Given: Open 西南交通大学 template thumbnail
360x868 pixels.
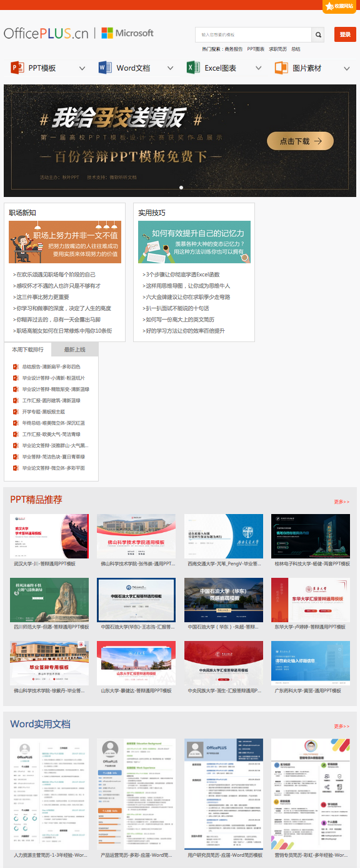Looking at the screenshot, I should (224, 537).
